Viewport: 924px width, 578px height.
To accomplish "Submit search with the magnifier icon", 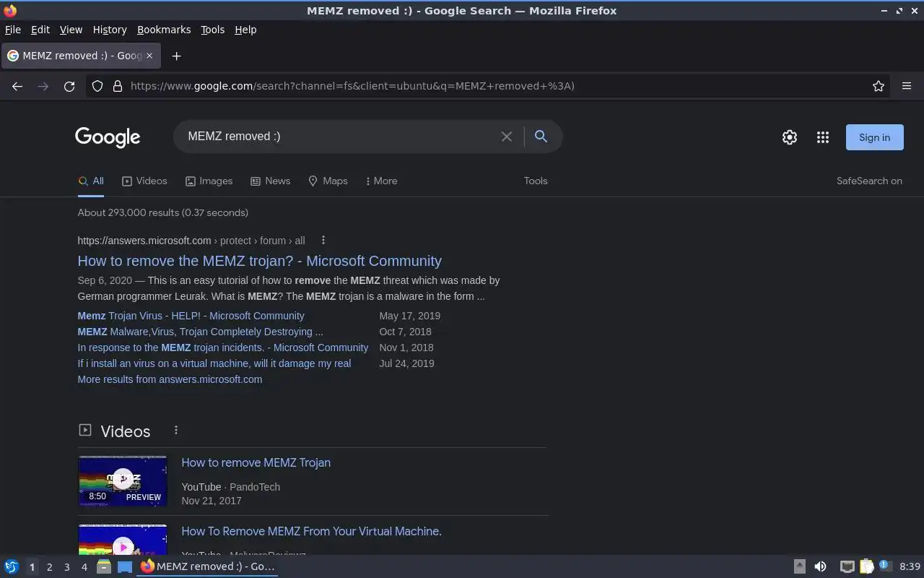I will [x=541, y=136].
